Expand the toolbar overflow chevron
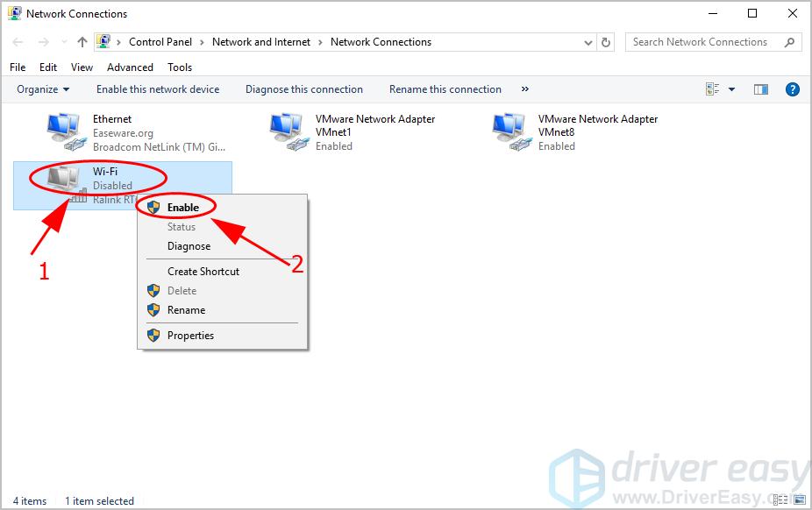 [x=525, y=89]
